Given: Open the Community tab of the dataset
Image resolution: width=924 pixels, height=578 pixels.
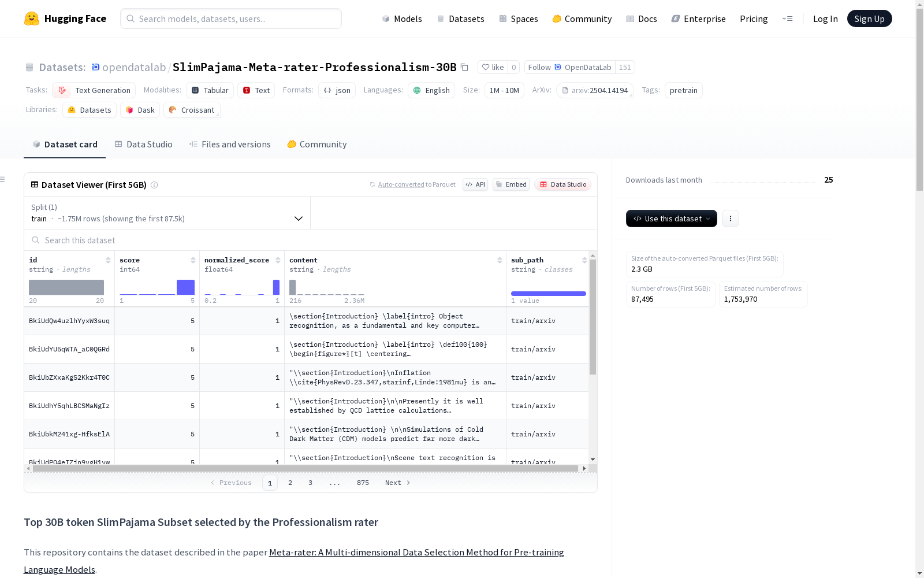Looking at the screenshot, I should 317,144.
